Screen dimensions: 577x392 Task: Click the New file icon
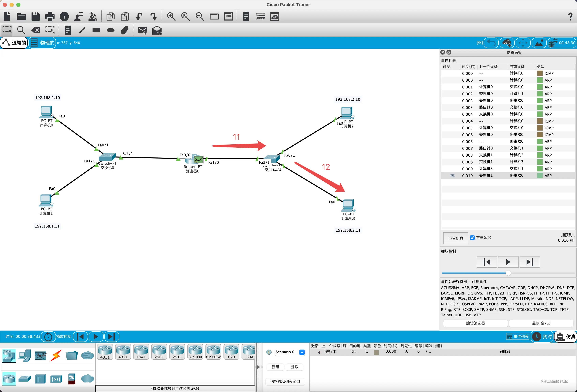(7, 17)
